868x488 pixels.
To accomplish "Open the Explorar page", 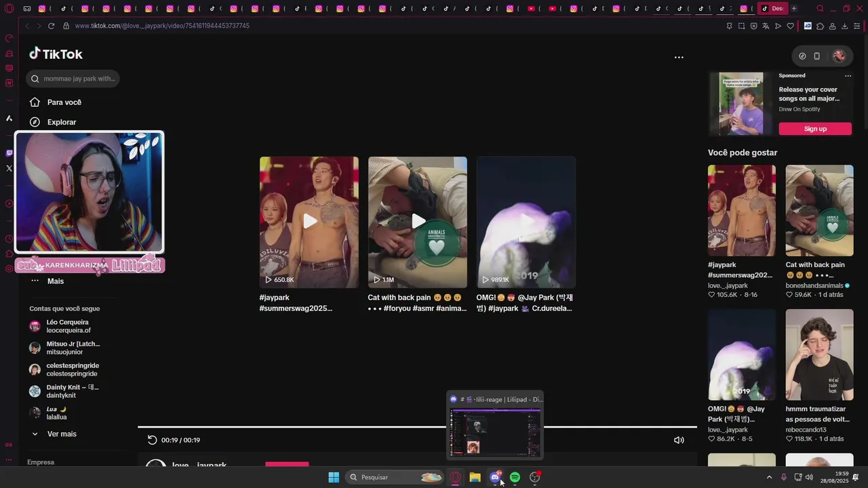I will tap(53, 122).
